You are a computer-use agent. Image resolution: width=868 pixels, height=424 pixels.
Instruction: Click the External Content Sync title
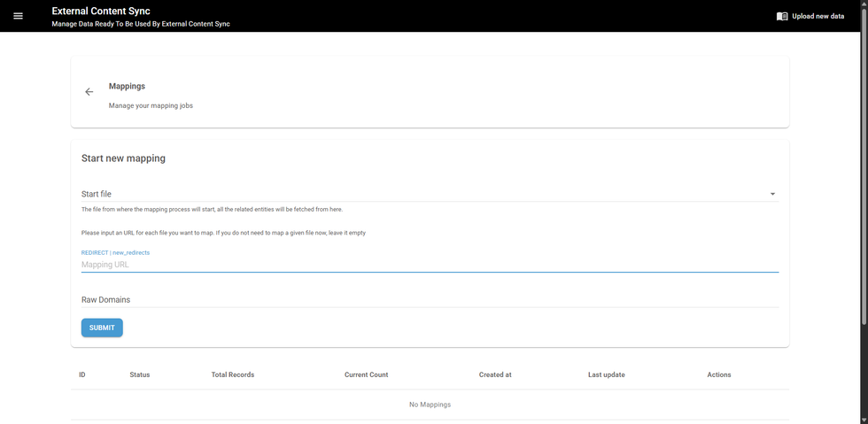tap(101, 12)
